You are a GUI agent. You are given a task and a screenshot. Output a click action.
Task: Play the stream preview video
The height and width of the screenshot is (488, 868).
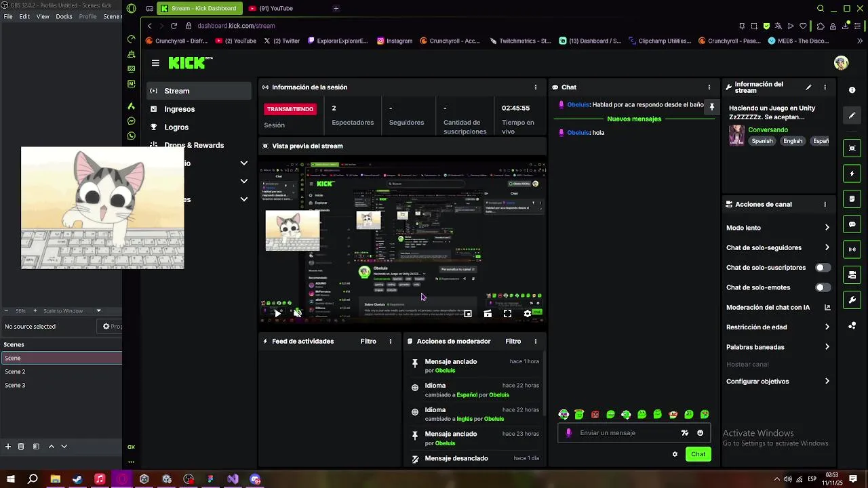click(277, 313)
